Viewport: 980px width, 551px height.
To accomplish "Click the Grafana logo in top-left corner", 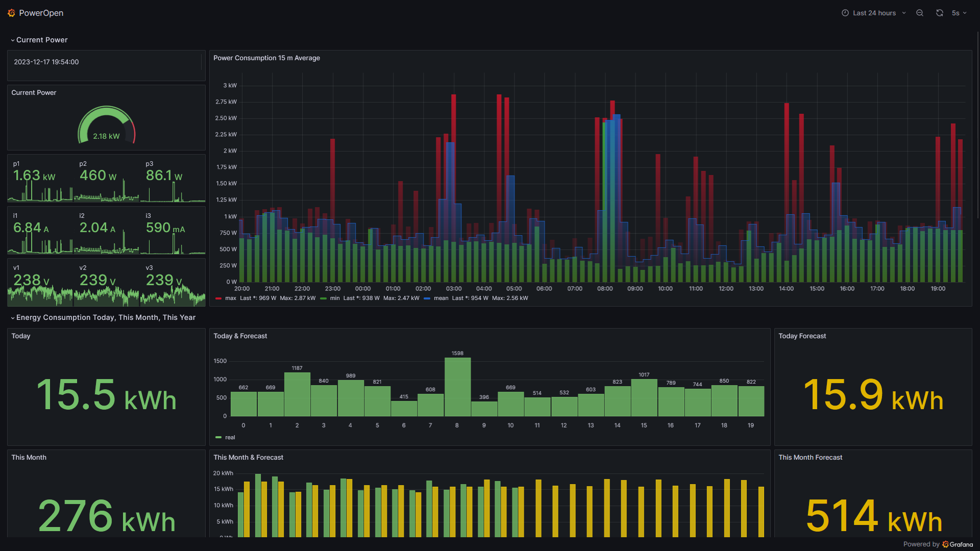I will tap(11, 13).
